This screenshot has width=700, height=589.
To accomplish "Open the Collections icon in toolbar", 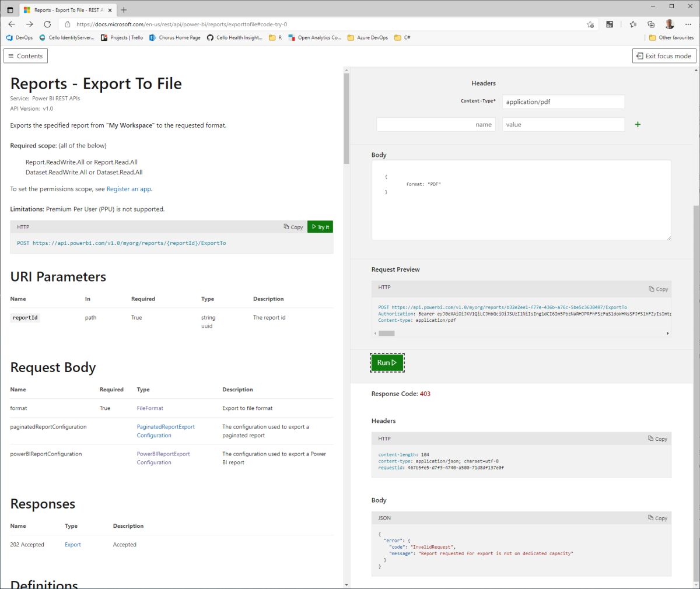I will 651,24.
